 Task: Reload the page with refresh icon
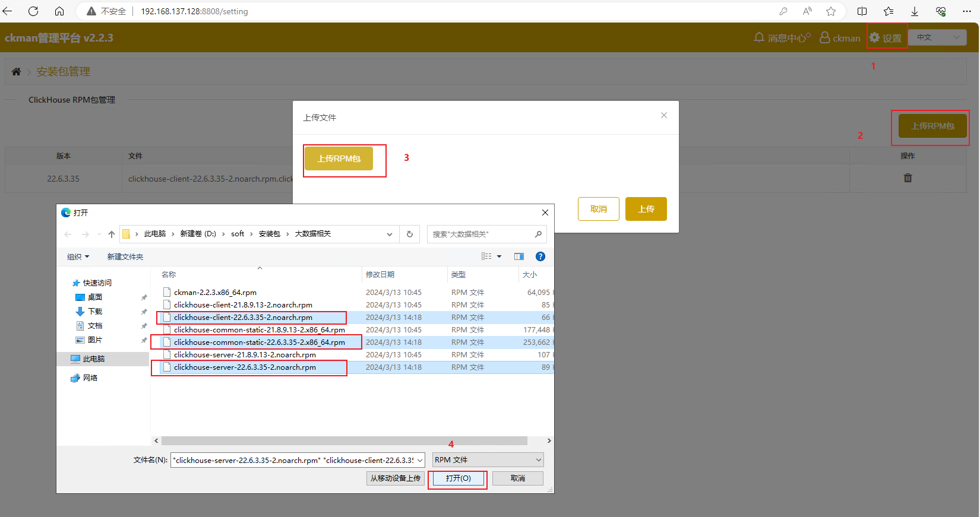[x=33, y=11]
